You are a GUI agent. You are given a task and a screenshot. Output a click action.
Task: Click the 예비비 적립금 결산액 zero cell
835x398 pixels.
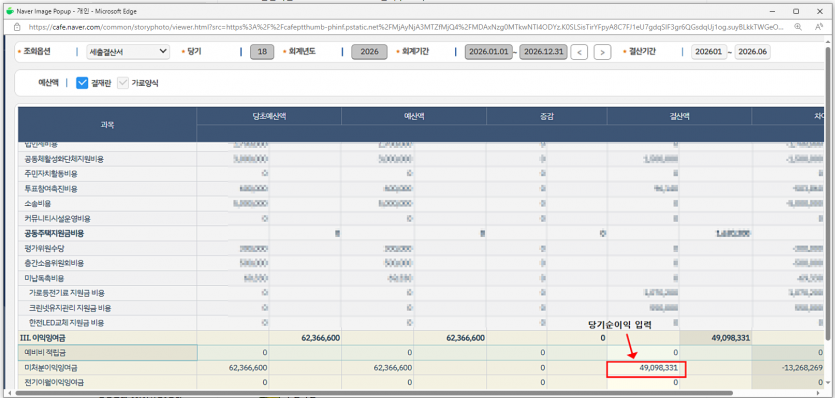pos(643,353)
